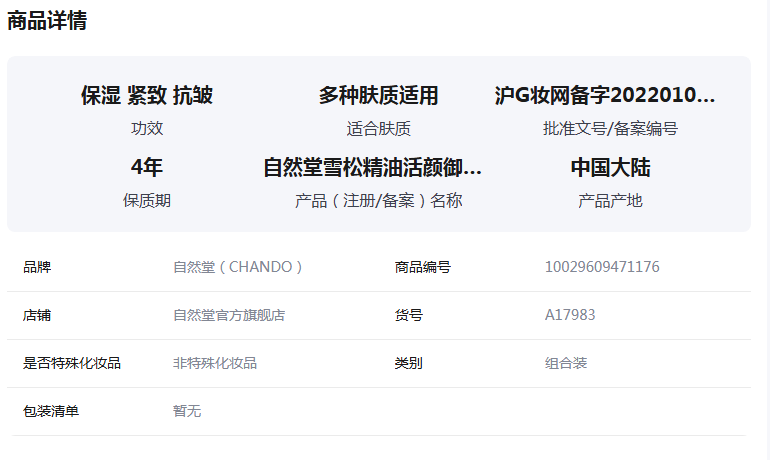This screenshot has height=460, width=770.
Task: Select item number A17983
Action: 570,315
